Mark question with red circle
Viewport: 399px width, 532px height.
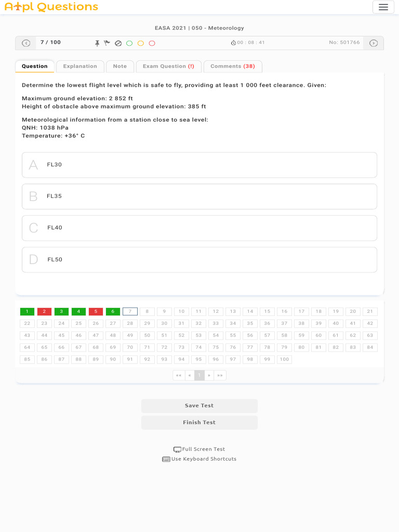152,43
